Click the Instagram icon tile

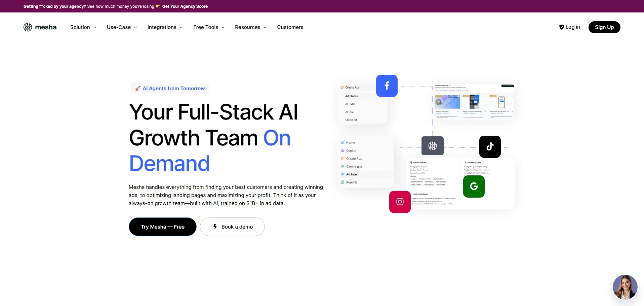pyautogui.click(x=400, y=202)
